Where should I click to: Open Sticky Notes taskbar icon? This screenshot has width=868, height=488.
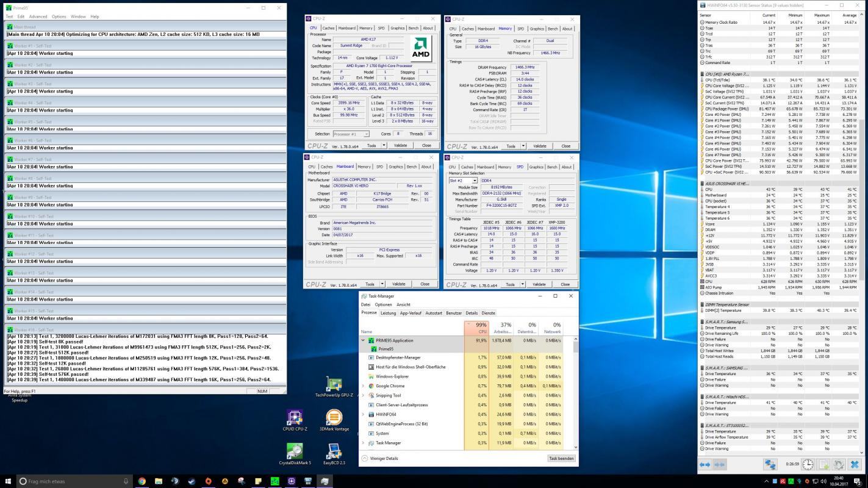pyautogui.click(x=257, y=481)
